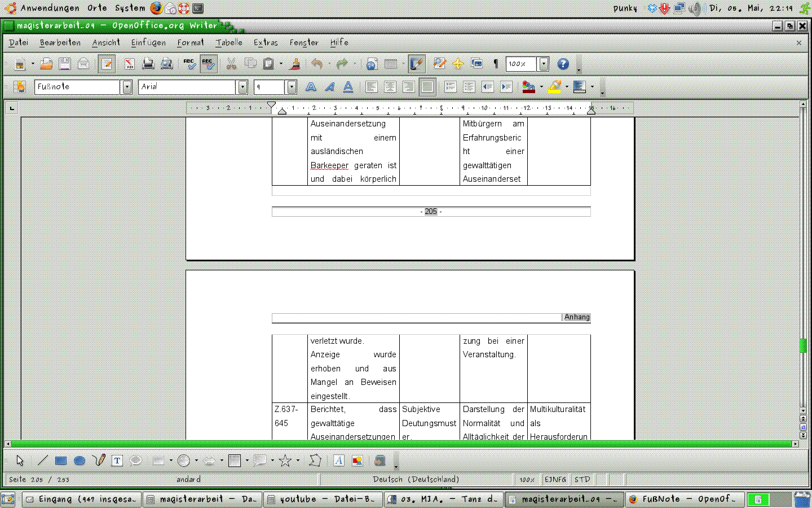Screen dimensions: 812x508
Task: Expand the Fußnote paragraph style dropdown
Action: 127,87
